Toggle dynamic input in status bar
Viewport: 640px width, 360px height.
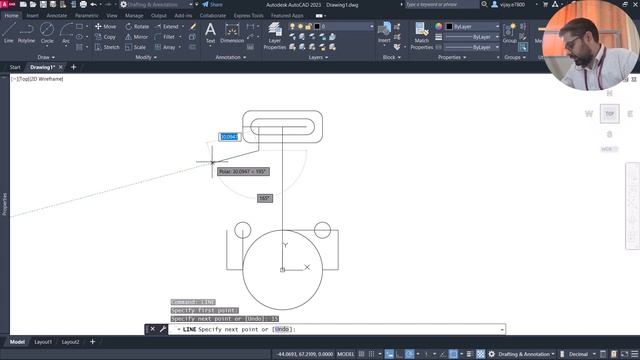389,354
